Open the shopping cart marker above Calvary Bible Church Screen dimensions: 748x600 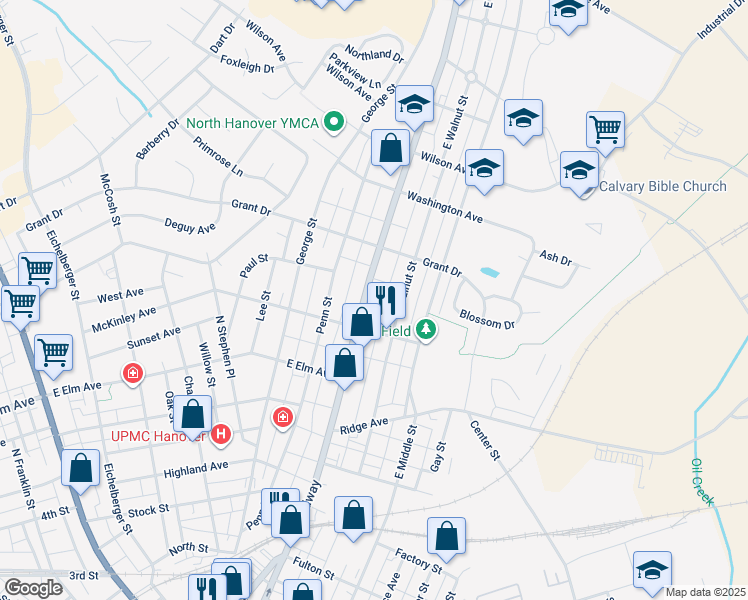(605, 129)
